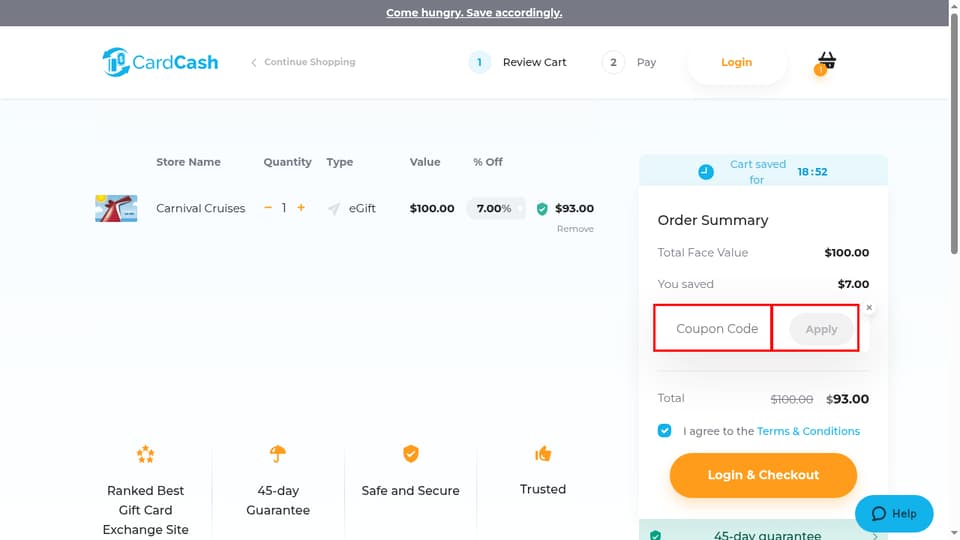Click the struck-through $100.00 total
Screen dimensions: 960x540
click(792, 399)
